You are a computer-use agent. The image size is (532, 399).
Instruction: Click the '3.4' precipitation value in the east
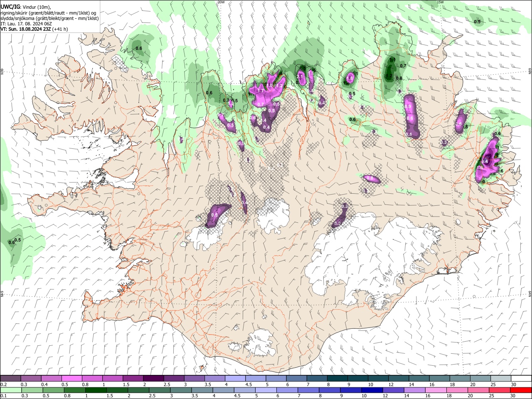tap(485, 161)
